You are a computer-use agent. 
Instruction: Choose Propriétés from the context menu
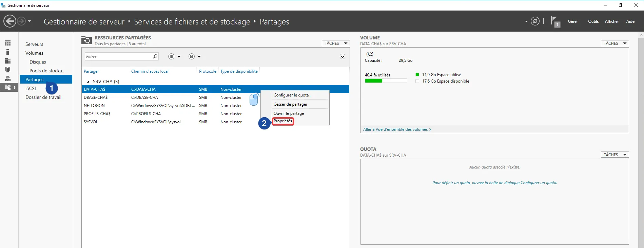point(283,121)
